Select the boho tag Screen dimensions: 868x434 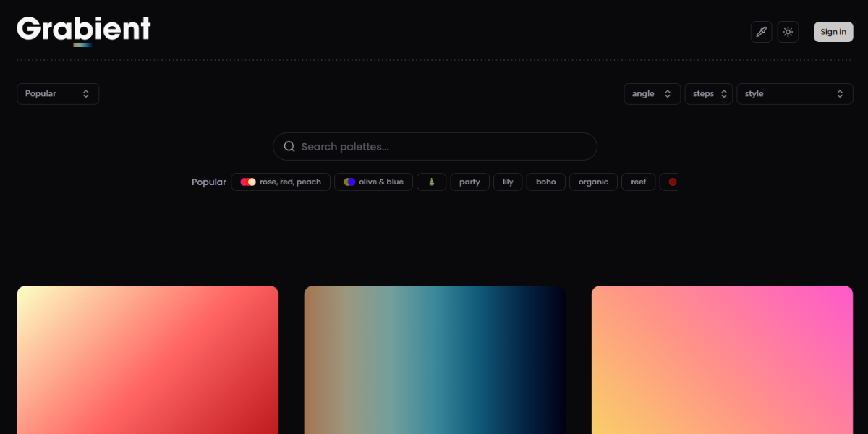545,182
